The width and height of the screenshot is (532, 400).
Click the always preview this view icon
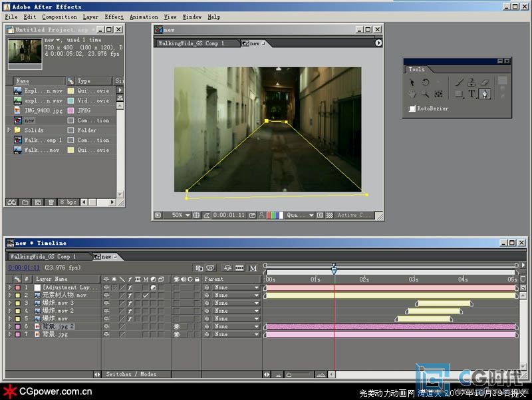pyautogui.click(x=158, y=215)
